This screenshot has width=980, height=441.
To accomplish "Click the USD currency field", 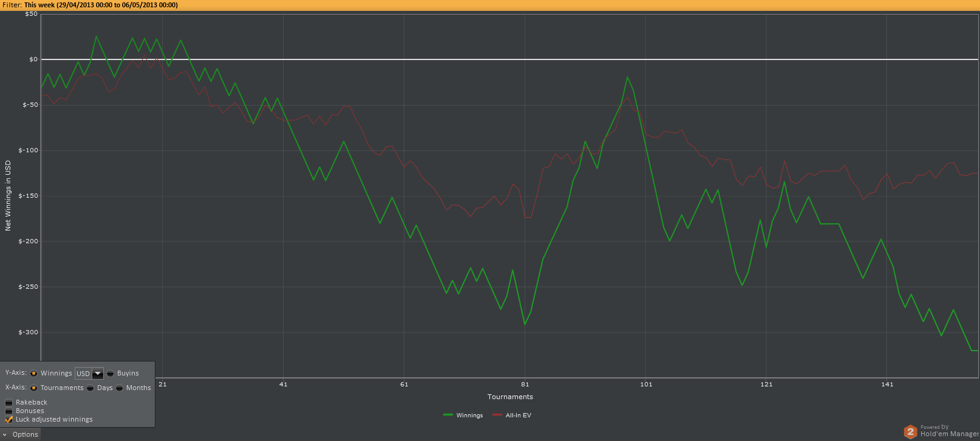I will (x=83, y=374).
